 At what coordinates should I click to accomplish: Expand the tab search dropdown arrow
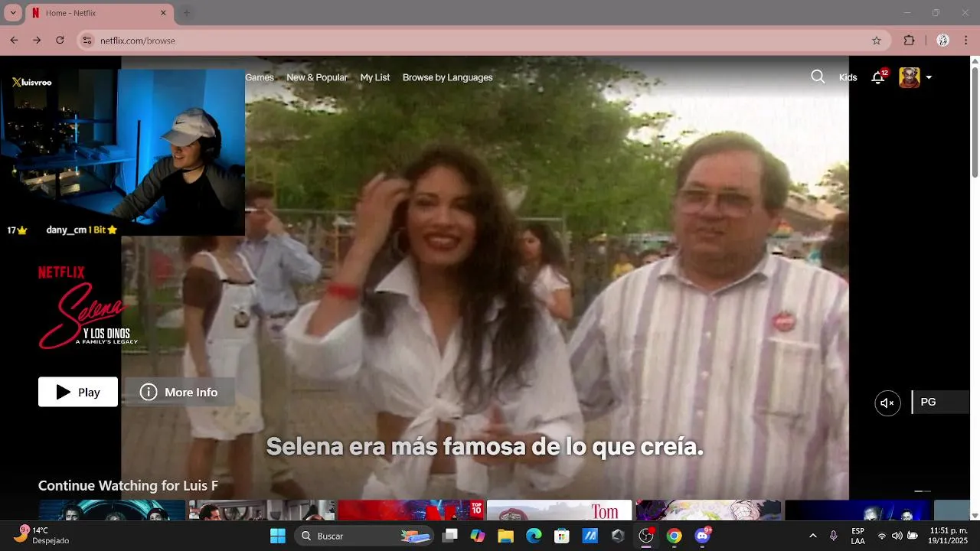[x=13, y=13]
